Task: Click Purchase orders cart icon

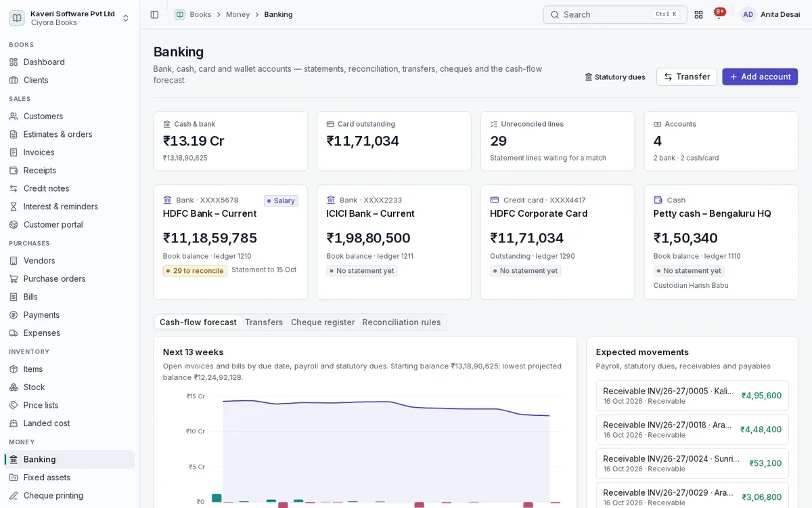Action: tap(14, 278)
